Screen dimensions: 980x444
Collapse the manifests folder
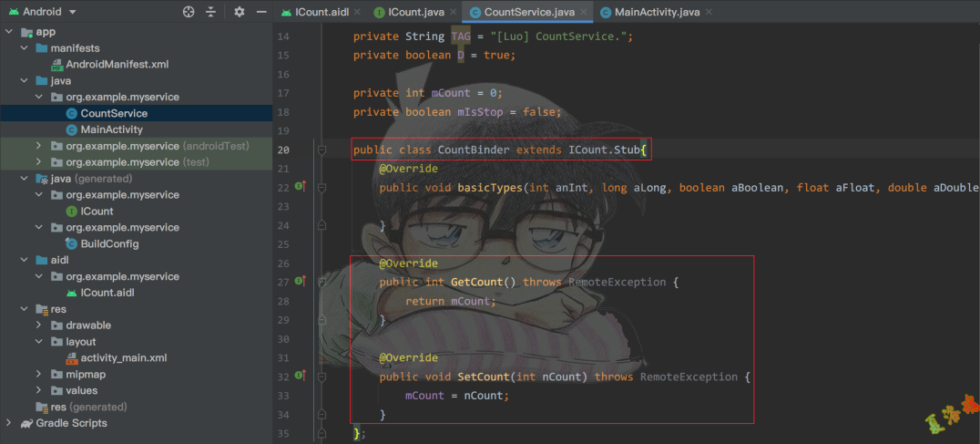pyautogui.click(x=23, y=48)
